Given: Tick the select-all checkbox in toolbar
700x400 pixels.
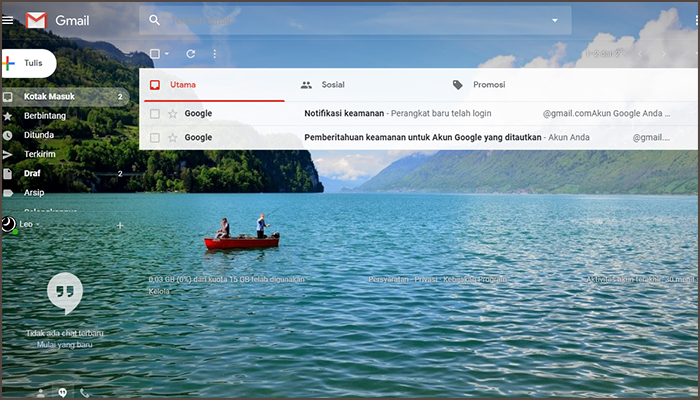Looking at the screenshot, I should point(154,53).
